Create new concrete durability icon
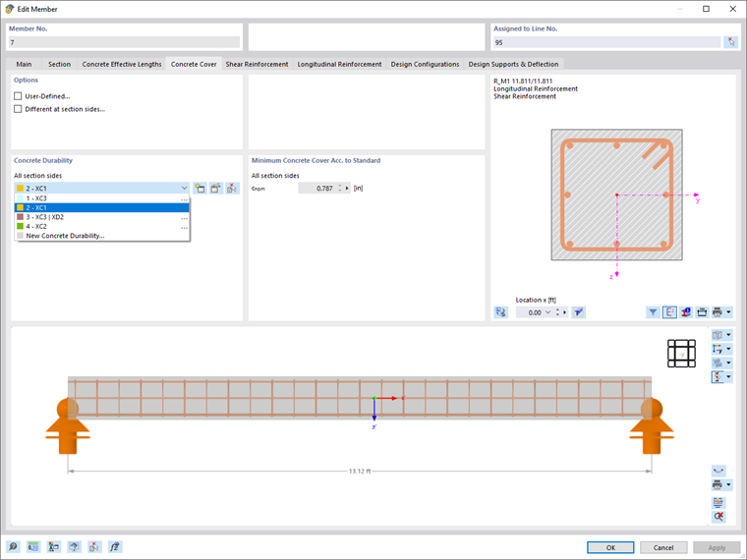The image size is (747, 560). tap(201, 188)
